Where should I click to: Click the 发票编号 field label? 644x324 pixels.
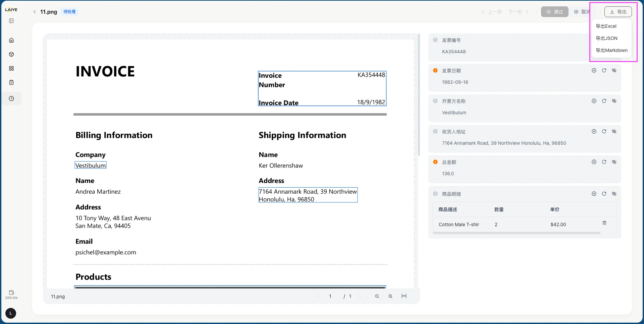[451, 40]
